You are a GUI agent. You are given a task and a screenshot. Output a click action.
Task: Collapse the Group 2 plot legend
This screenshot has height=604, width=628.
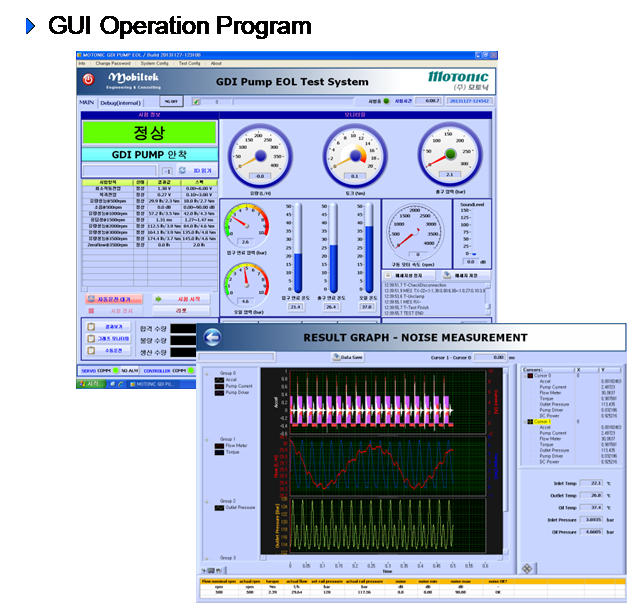tap(207, 502)
